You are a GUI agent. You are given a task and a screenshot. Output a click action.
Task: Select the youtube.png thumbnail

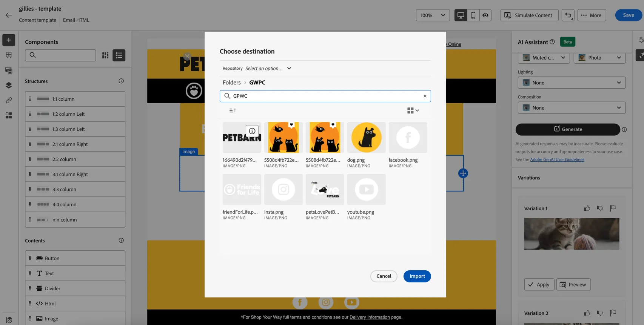366,190
